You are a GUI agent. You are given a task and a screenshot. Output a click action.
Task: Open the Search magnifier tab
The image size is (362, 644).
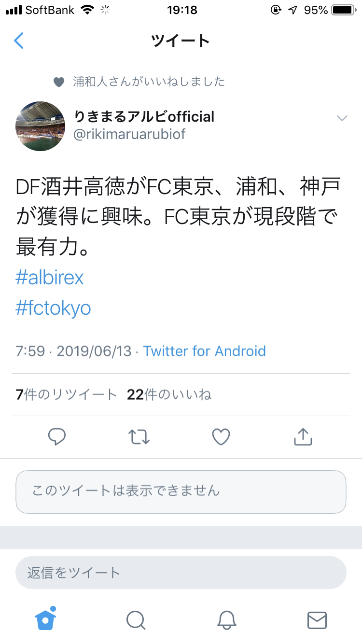click(136, 620)
